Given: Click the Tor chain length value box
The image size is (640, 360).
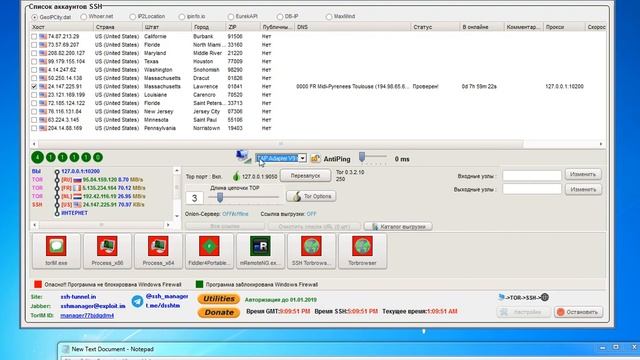Looking at the screenshot, I should click(x=194, y=198).
